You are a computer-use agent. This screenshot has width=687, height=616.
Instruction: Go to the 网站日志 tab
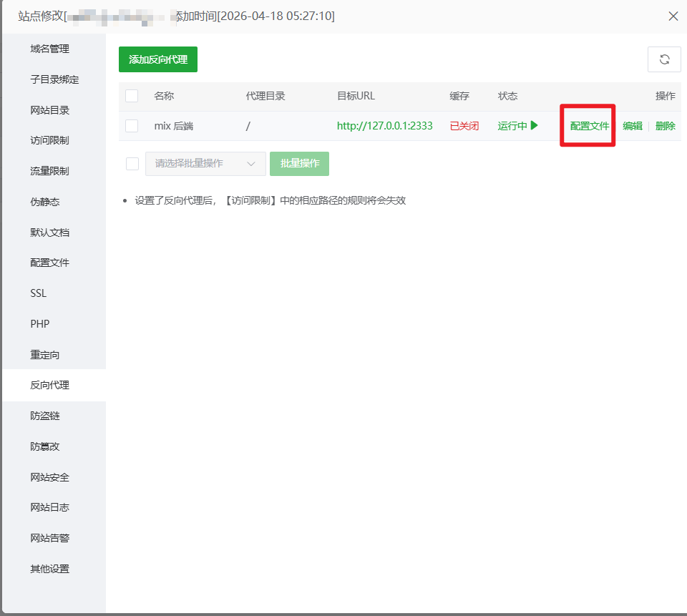click(x=50, y=507)
